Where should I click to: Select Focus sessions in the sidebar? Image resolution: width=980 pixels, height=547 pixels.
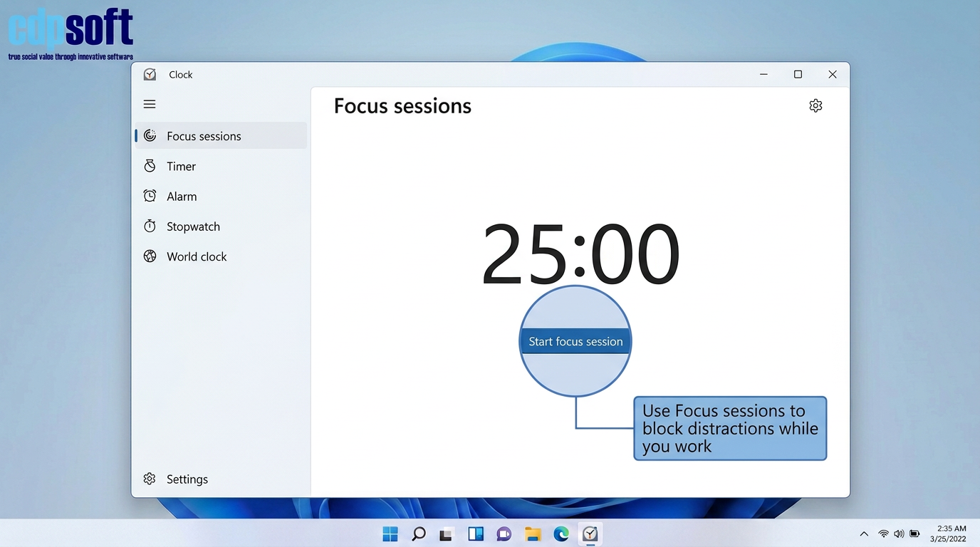point(204,136)
